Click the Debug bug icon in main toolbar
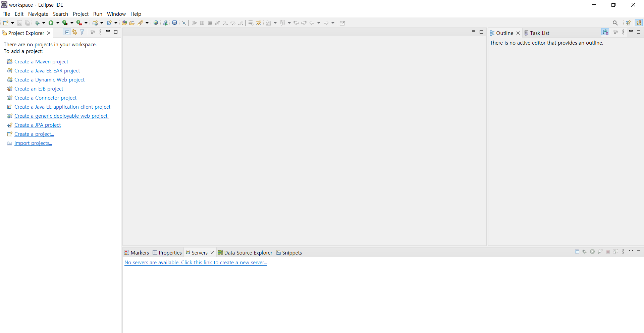644x333 pixels. 37,23
